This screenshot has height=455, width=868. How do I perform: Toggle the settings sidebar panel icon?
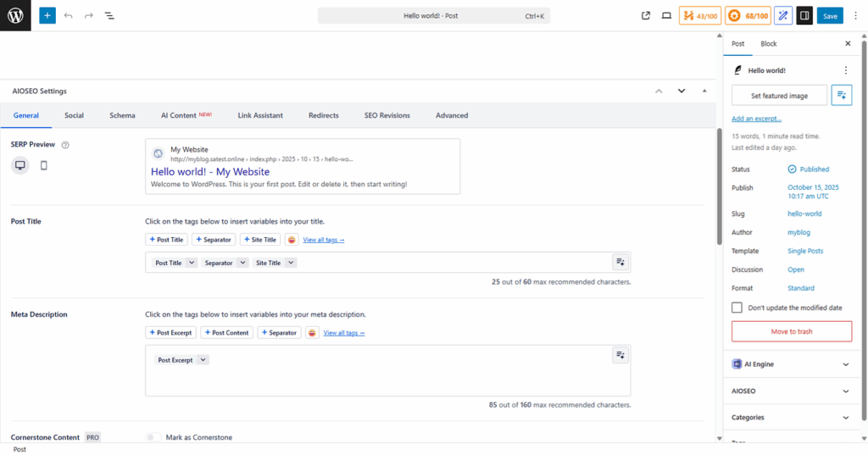pos(804,15)
